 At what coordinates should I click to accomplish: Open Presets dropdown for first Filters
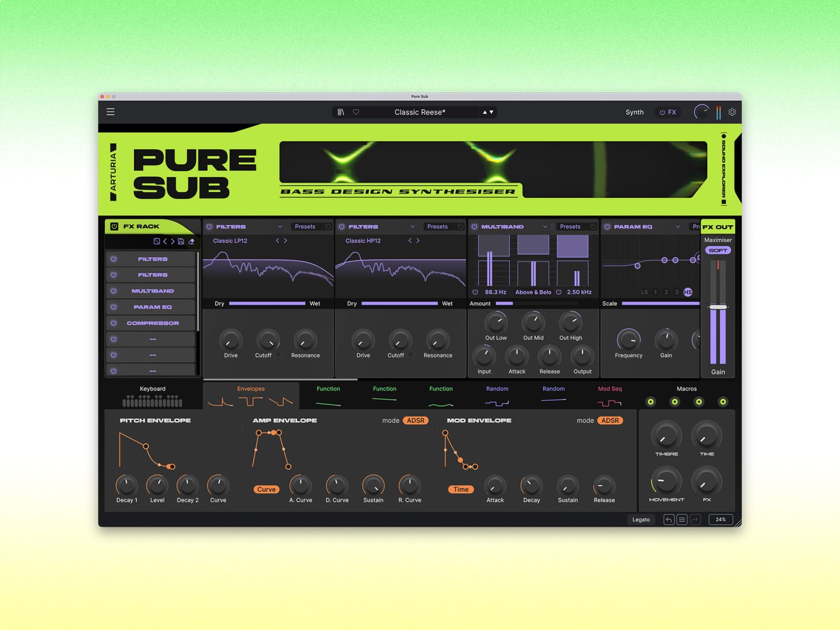(x=305, y=227)
